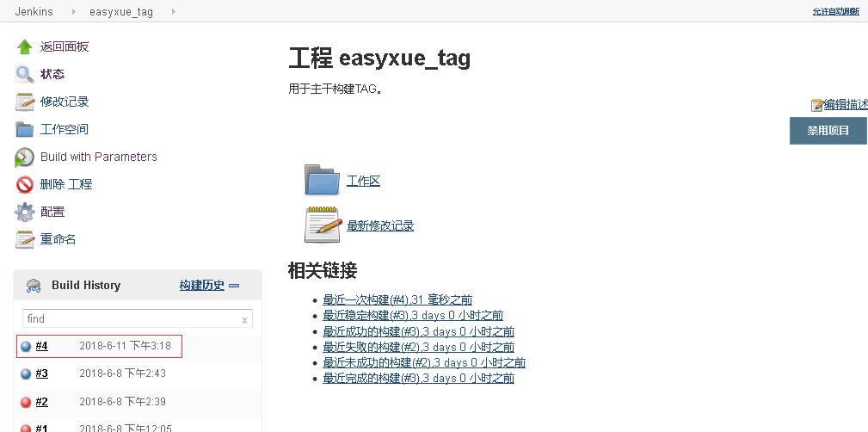This screenshot has height=432, width=868.
Task: Open 工作空间 in the sidebar
Action: (x=65, y=130)
